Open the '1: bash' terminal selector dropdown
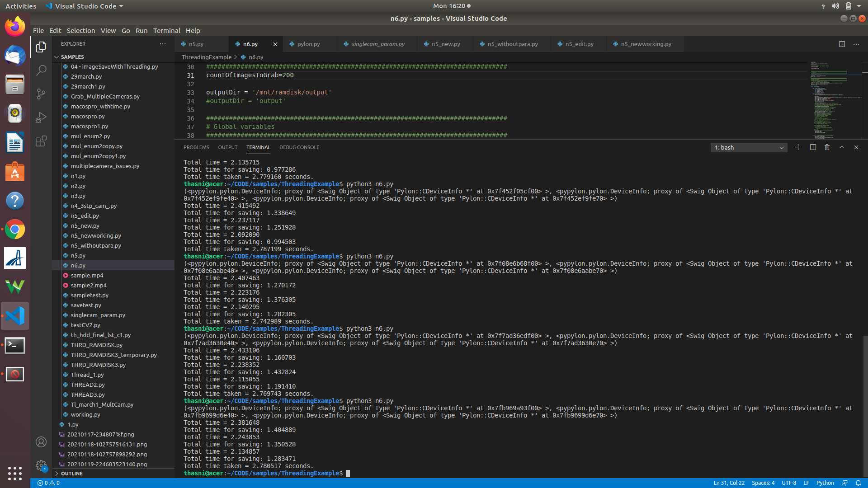The height and width of the screenshot is (488, 868). pos(748,147)
